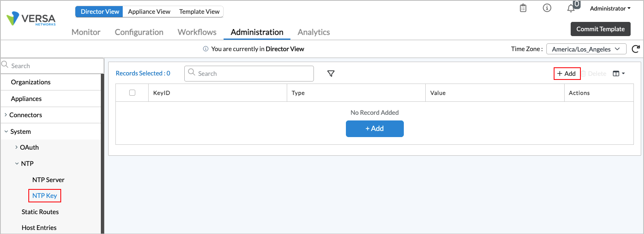The image size is (644, 234).
Task: Open the notifications bell
Action: 571,8
